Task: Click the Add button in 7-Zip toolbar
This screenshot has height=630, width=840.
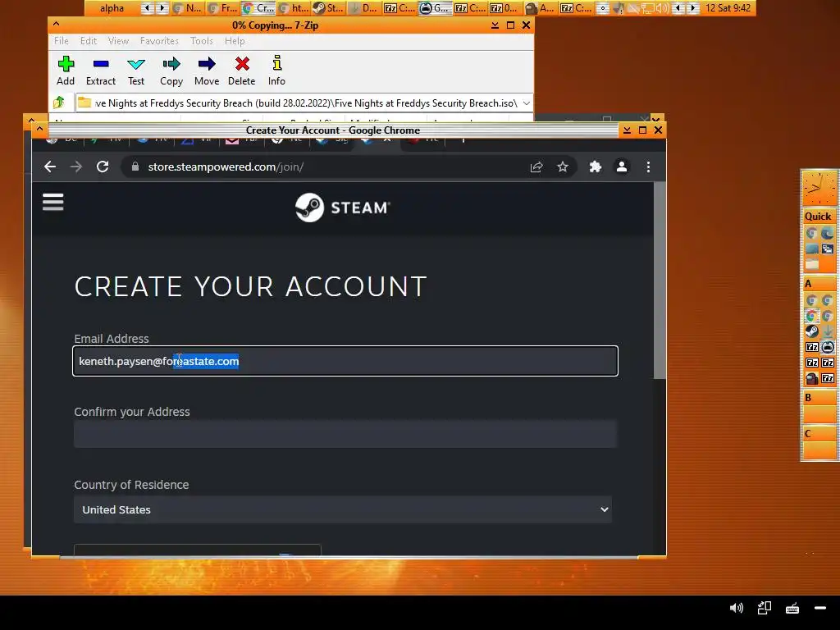Action: [66, 71]
